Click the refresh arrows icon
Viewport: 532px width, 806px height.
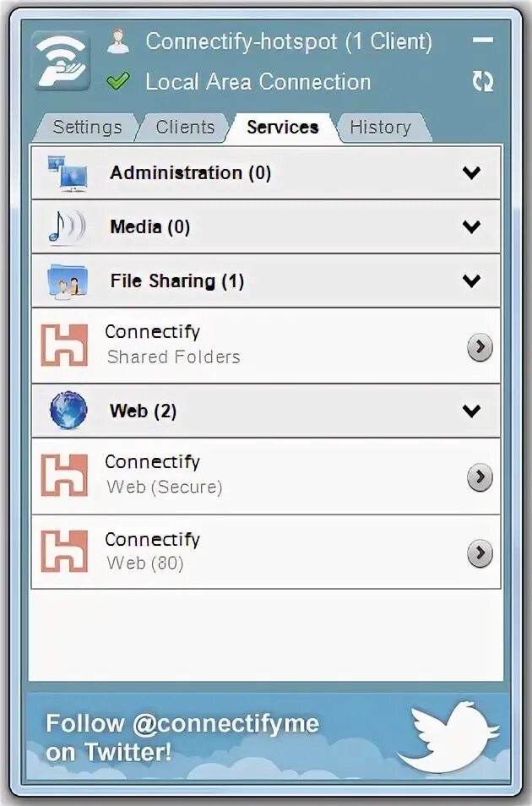point(483,82)
